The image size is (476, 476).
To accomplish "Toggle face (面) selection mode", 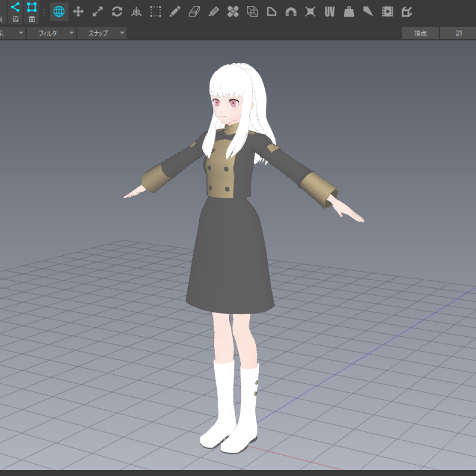I will [x=32, y=11].
